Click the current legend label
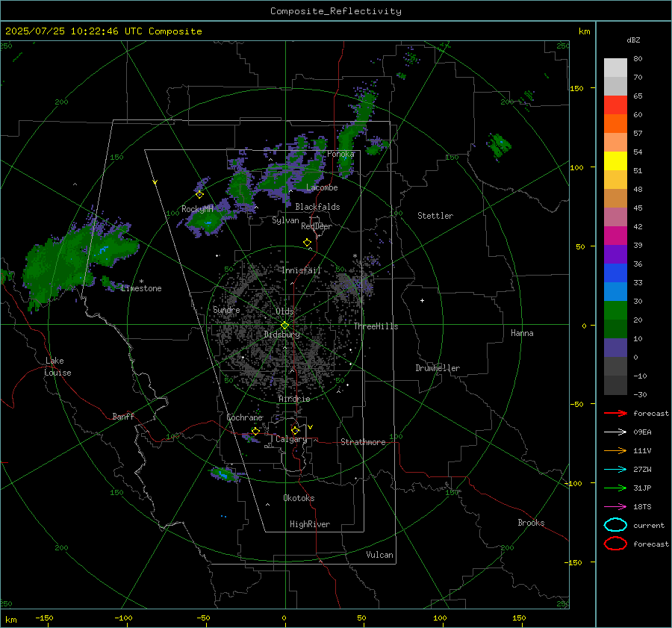The image size is (672, 628). (649, 526)
